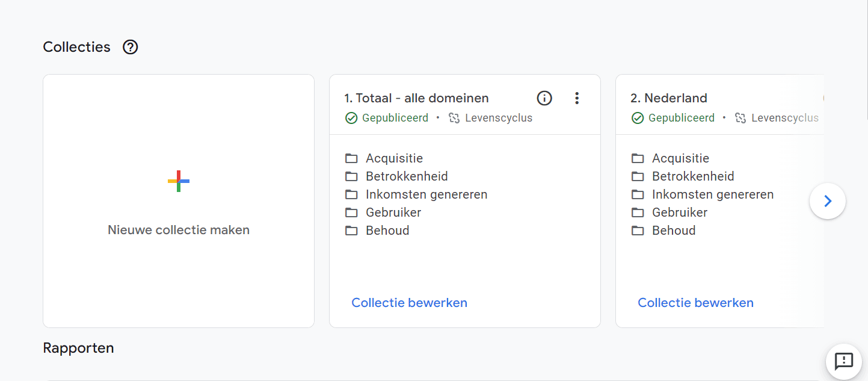Select Behoud text in Totaal card

tap(387, 231)
